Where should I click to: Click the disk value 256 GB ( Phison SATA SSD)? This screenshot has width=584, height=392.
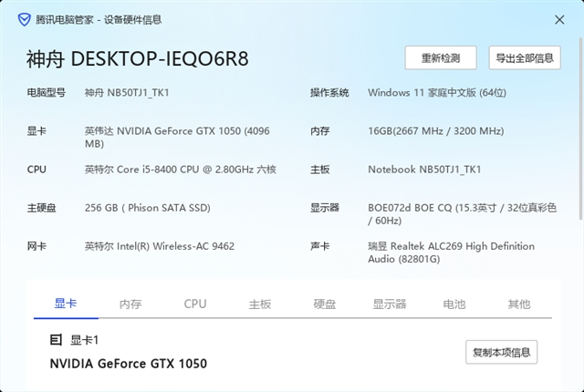pos(148,208)
